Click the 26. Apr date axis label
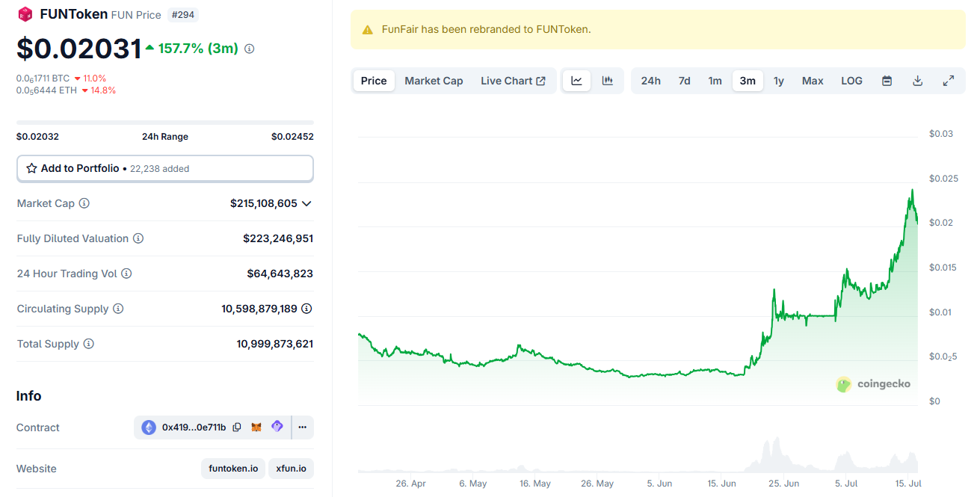 point(410,484)
